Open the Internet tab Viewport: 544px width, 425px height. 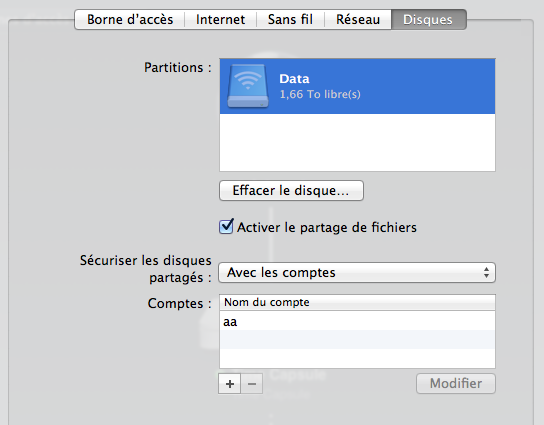click(x=220, y=19)
